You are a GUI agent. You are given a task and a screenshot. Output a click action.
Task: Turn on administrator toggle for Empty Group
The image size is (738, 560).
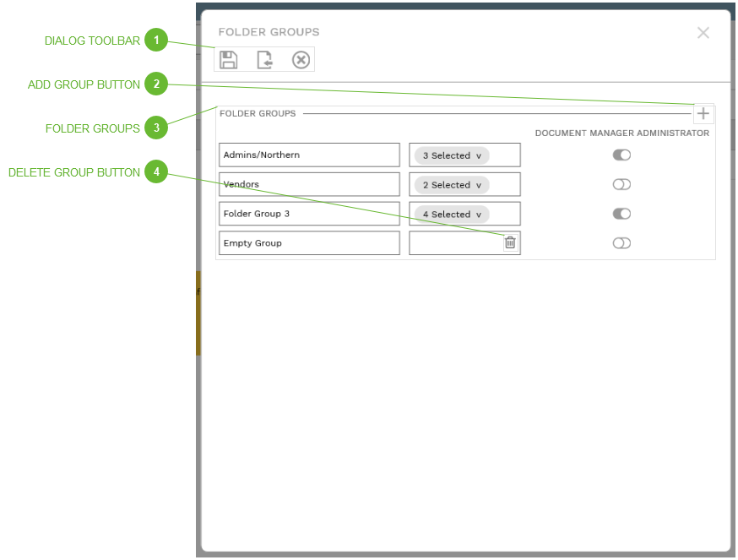click(x=621, y=242)
